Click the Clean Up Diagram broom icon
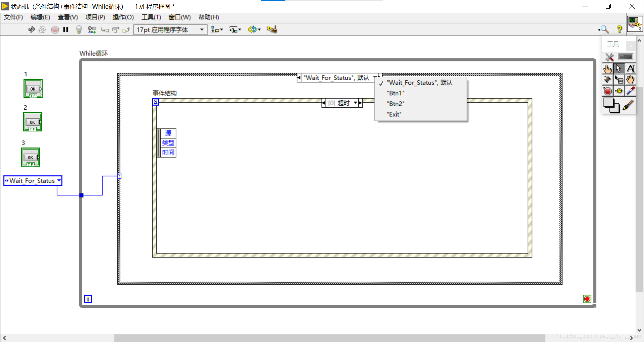This screenshot has width=644, height=342. click(272, 30)
